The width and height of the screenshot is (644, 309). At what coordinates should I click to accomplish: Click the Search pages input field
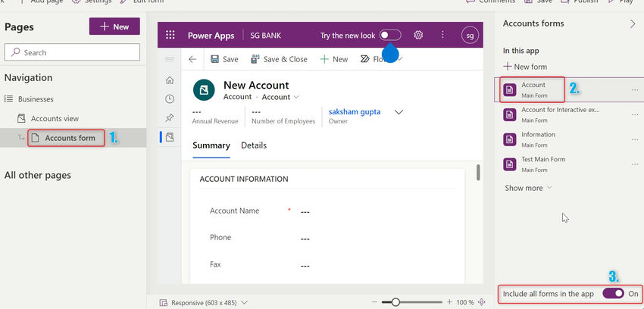point(72,52)
